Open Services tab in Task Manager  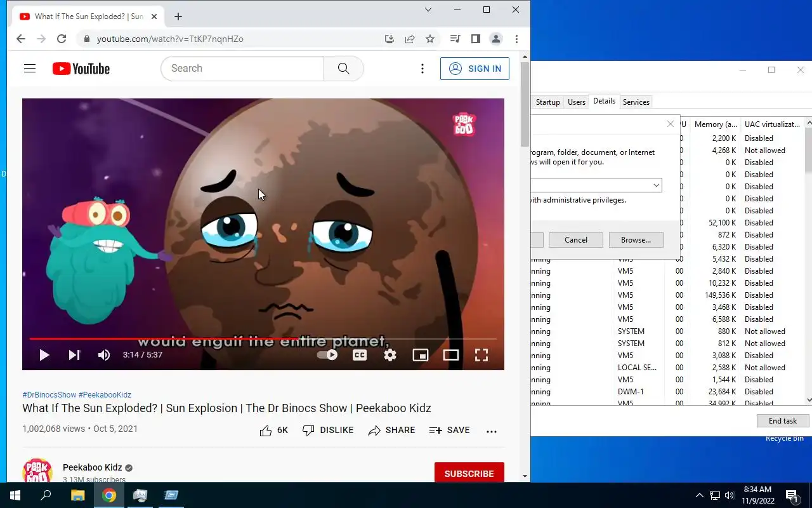point(636,102)
